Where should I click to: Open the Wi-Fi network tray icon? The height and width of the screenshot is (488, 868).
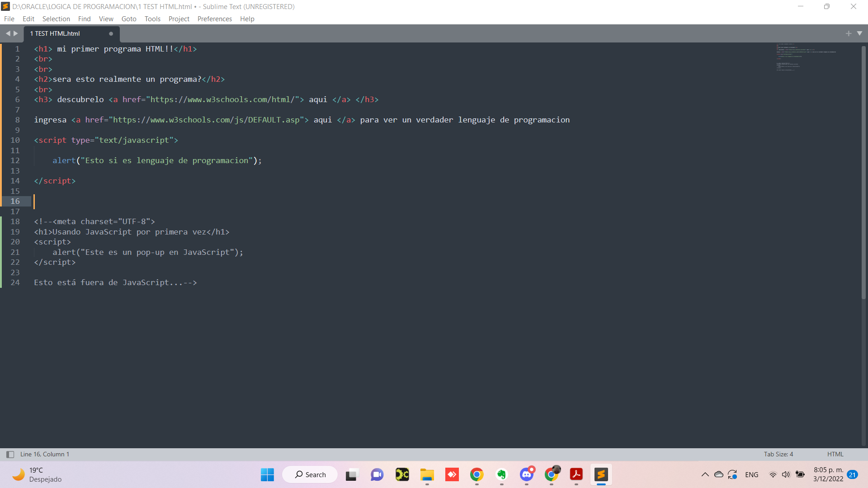tap(773, 474)
